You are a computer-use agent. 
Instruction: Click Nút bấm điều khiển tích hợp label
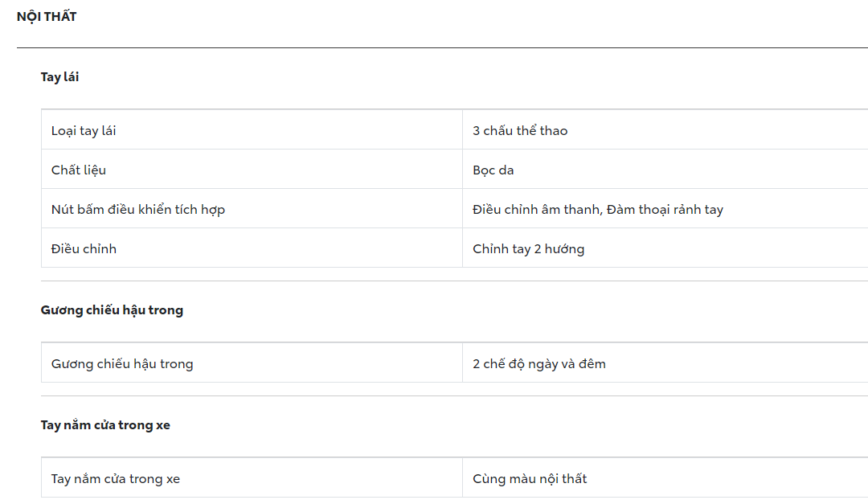coord(138,209)
